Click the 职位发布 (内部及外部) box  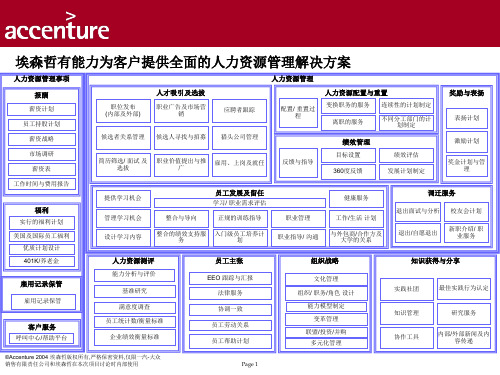tap(123, 110)
